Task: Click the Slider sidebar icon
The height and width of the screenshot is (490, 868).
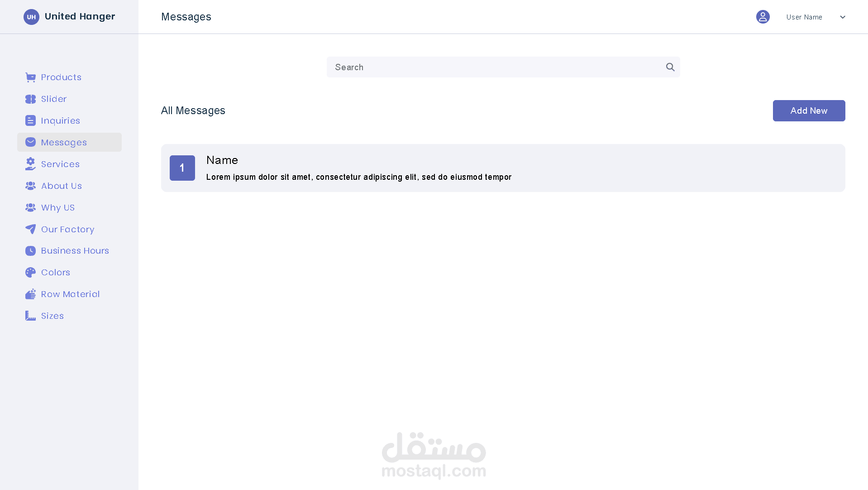Action: coord(30,99)
